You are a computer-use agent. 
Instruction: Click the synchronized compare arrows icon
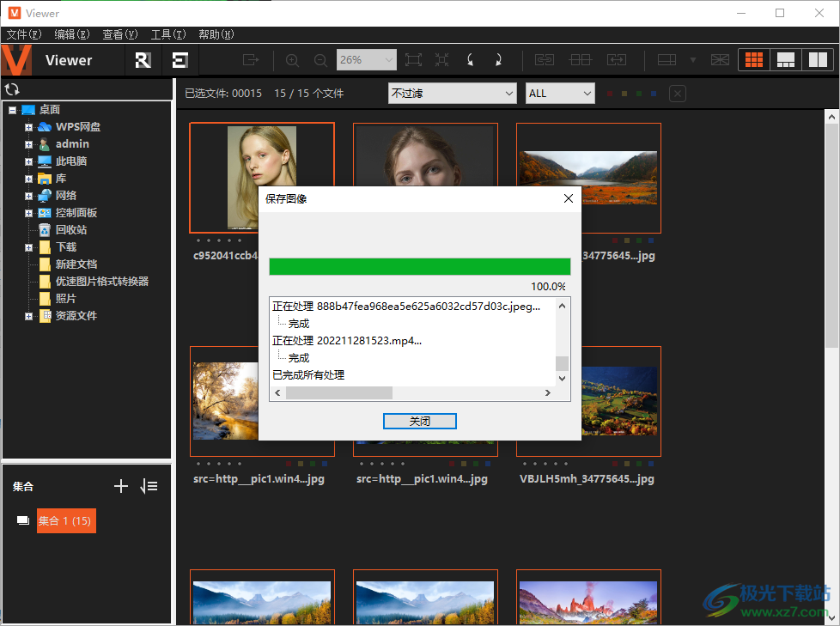617,60
